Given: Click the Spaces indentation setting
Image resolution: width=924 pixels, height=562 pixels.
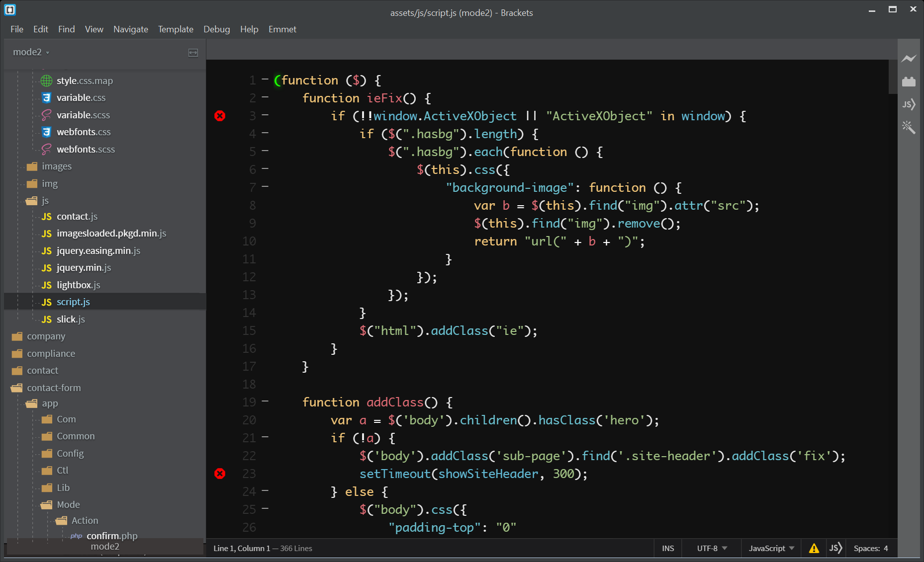Looking at the screenshot, I should point(870,548).
